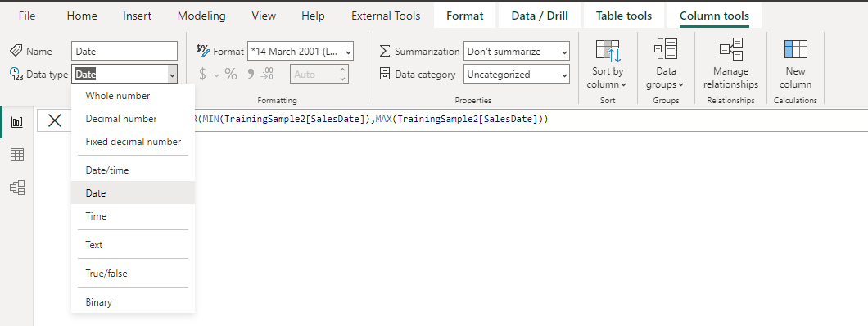Select the Column tools tab
Image resolution: width=868 pixels, height=326 pixels.
[x=714, y=16]
